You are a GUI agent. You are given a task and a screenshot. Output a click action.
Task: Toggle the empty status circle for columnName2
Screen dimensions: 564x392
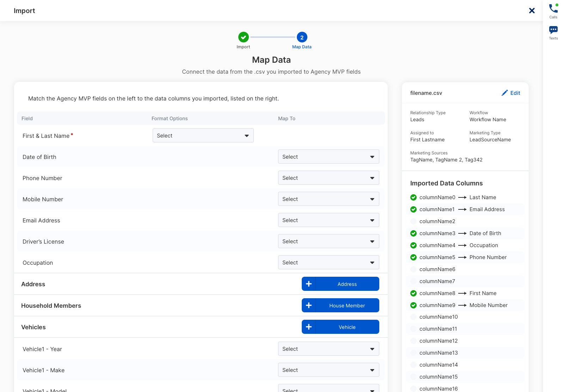click(x=413, y=221)
